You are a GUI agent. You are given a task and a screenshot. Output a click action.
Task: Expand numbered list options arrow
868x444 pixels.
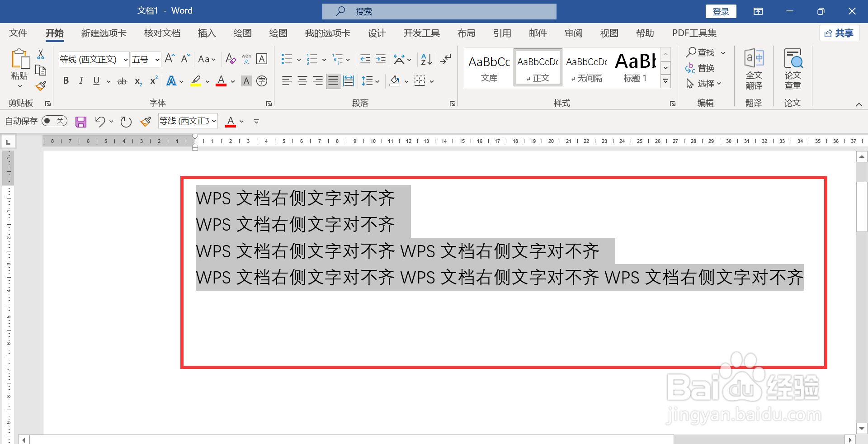coord(324,59)
